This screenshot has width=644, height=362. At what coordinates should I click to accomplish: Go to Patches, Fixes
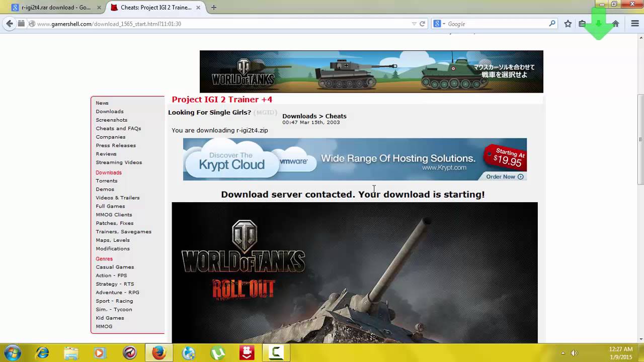pyautogui.click(x=115, y=224)
